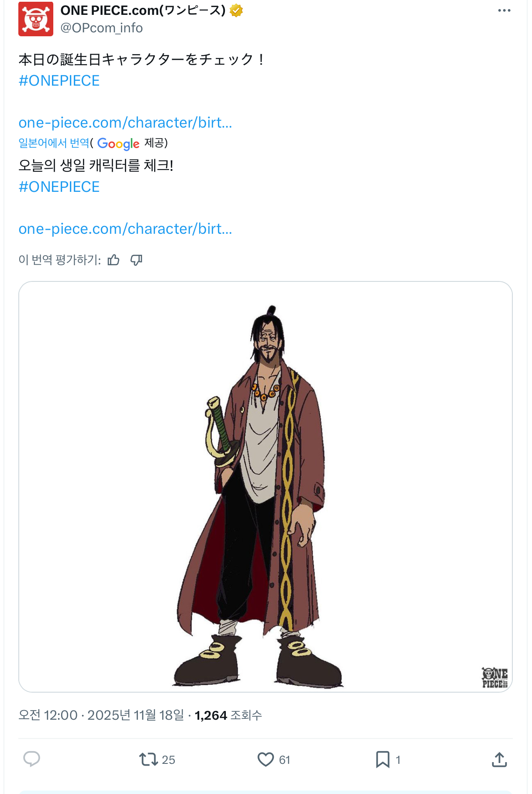532x794 pixels.
Task: Click the Google logo in translation credit
Action: (118, 143)
